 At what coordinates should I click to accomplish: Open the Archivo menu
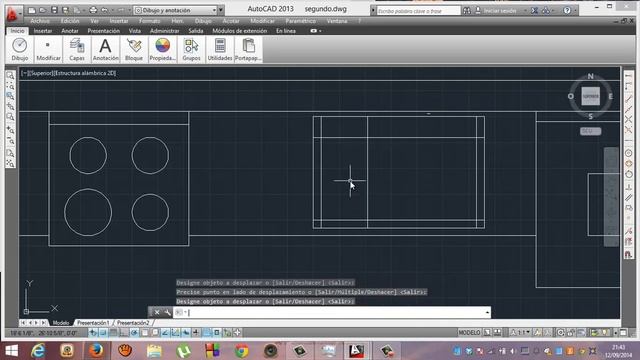tap(40, 21)
